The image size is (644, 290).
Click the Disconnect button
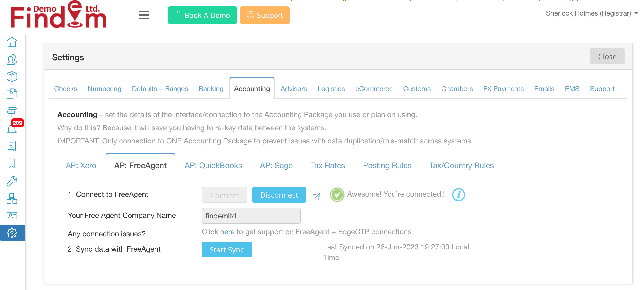point(279,195)
